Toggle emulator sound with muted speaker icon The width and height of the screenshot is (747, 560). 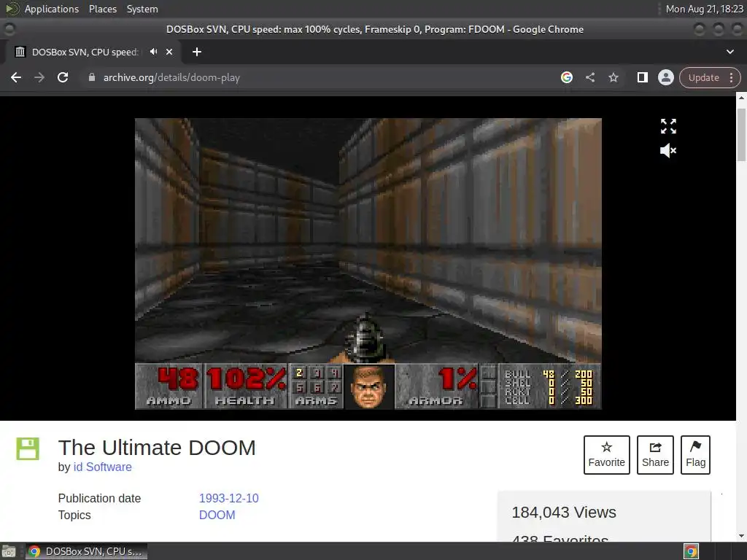(x=668, y=151)
